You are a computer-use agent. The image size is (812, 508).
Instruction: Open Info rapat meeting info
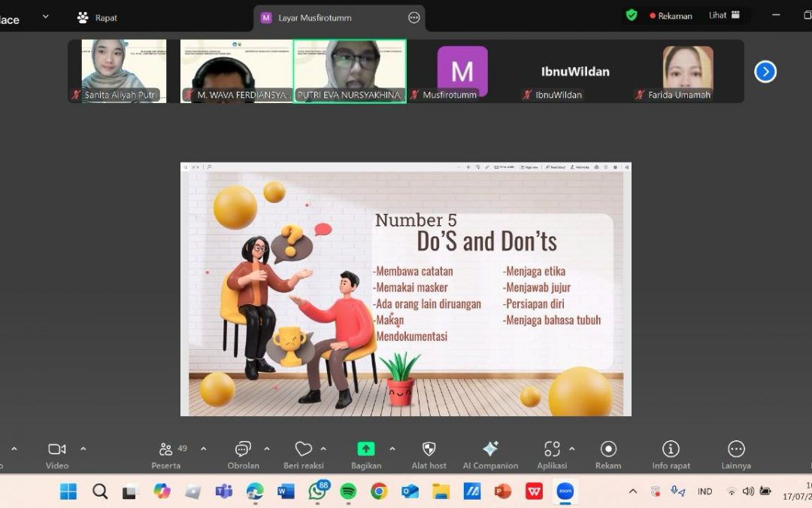[x=671, y=450]
